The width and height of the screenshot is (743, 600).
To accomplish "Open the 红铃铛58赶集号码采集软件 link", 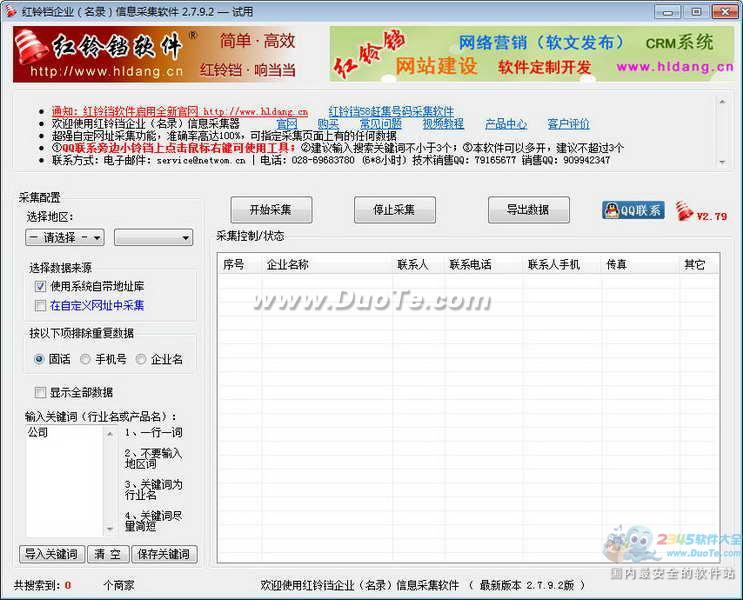I will 391,111.
